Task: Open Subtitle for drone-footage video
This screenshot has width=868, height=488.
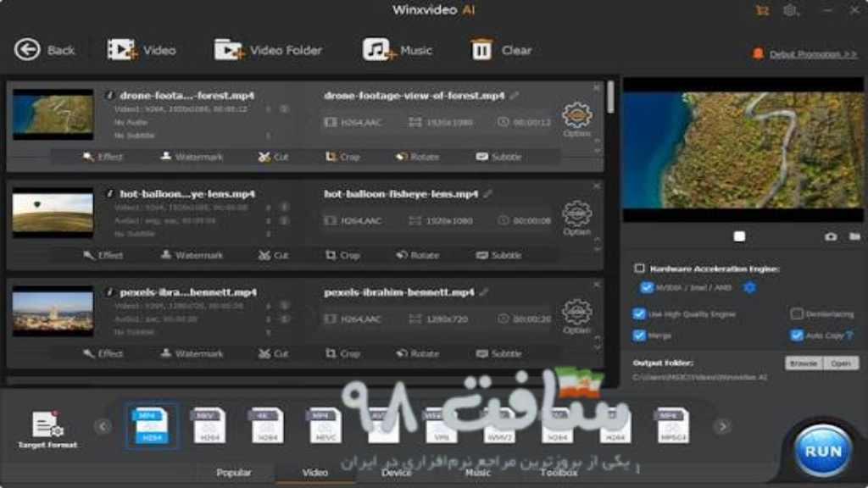Action: coord(498,157)
